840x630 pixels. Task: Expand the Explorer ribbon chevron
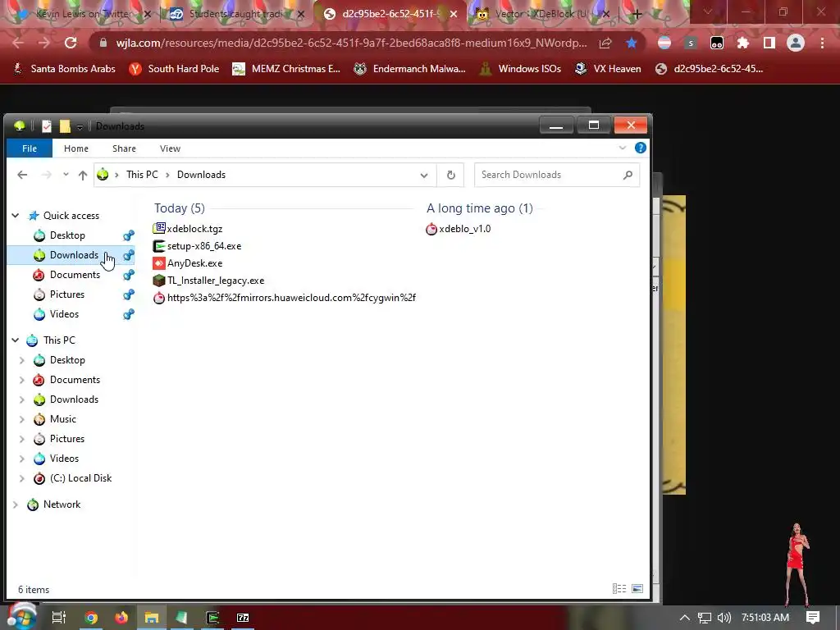point(622,148)
